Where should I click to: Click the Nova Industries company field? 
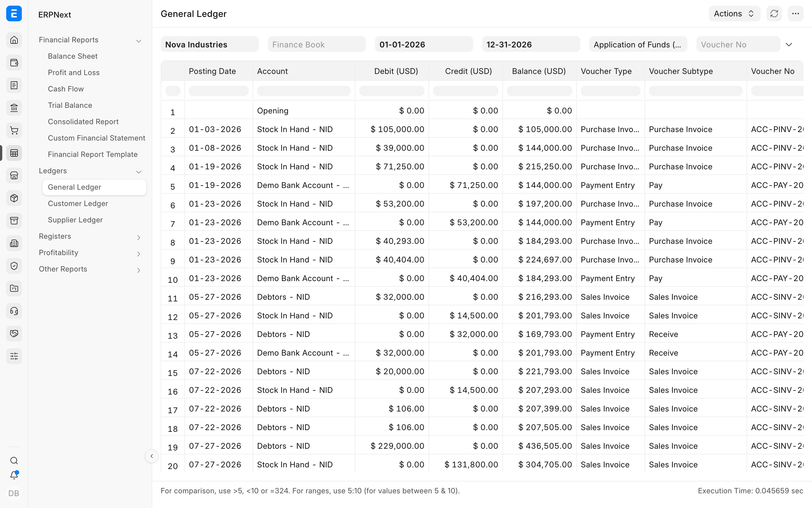click(210, 44)
